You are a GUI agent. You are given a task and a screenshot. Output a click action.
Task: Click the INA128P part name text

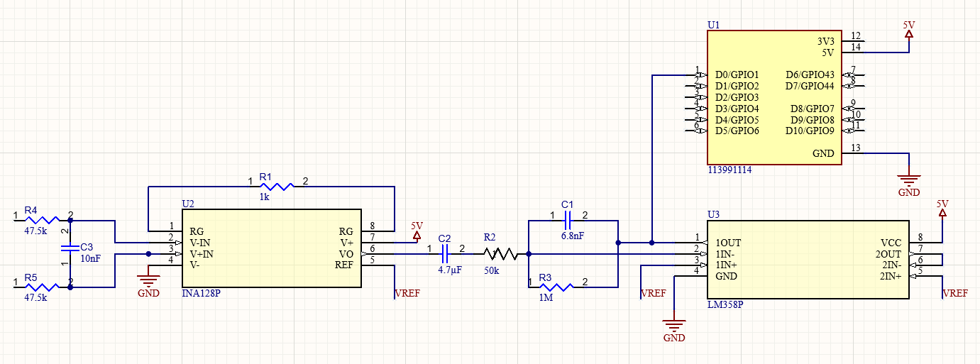[202, 293]
